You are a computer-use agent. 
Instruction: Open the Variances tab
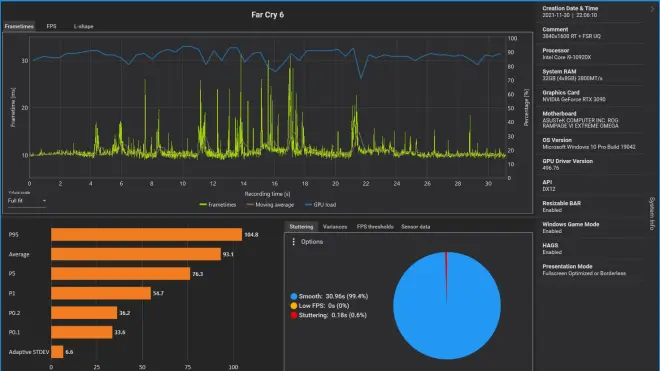pos(335,227)
